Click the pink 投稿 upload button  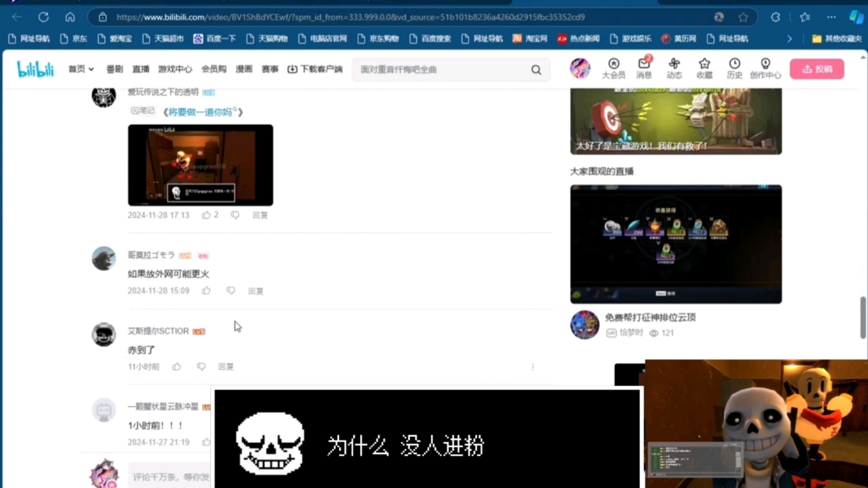817,69
